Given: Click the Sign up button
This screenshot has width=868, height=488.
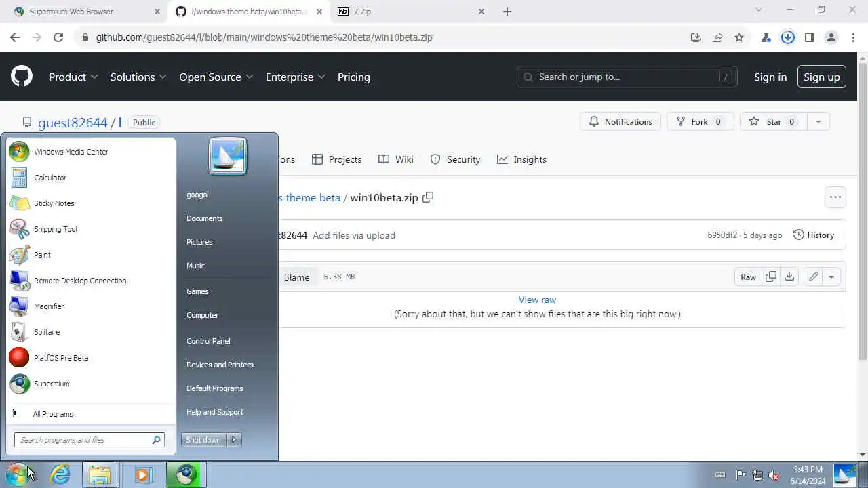Looking at the screenshot, I should (822, 77).
